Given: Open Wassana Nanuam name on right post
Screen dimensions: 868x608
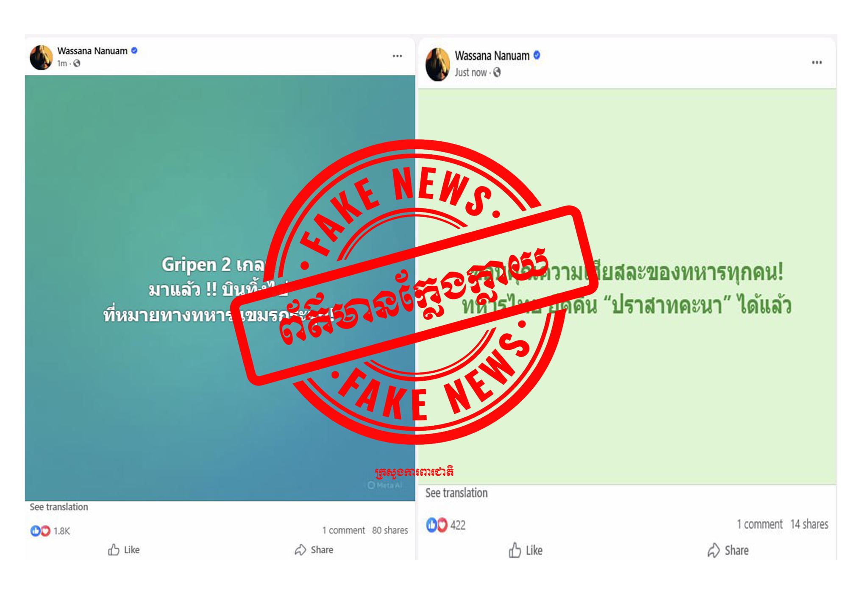Looking at the screenshot, I should click(x=492, y=56).
